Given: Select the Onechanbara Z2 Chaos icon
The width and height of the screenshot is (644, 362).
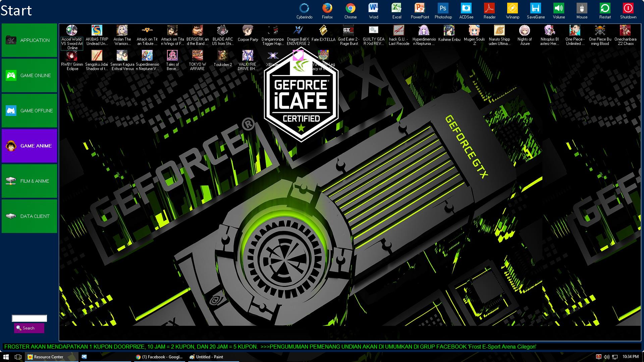Looking at the screenshot, I should tap(625, 36).
